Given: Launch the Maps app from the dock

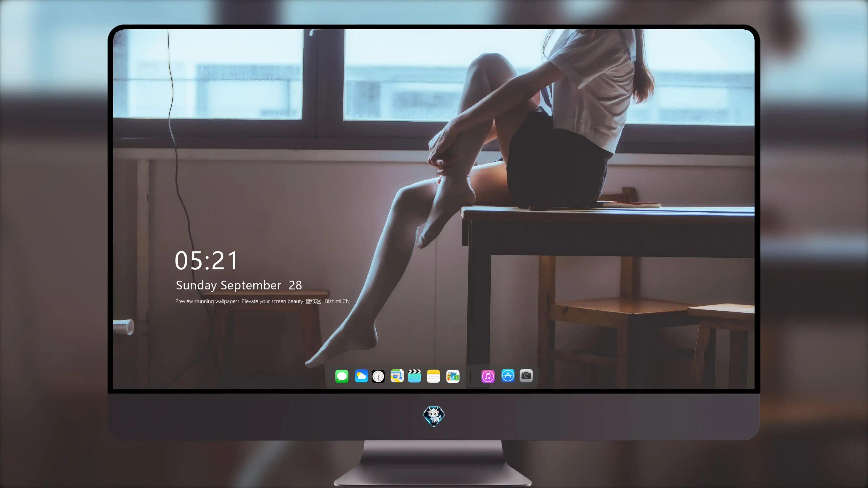Looking at the screenshot, I should (x=397, y=376).
